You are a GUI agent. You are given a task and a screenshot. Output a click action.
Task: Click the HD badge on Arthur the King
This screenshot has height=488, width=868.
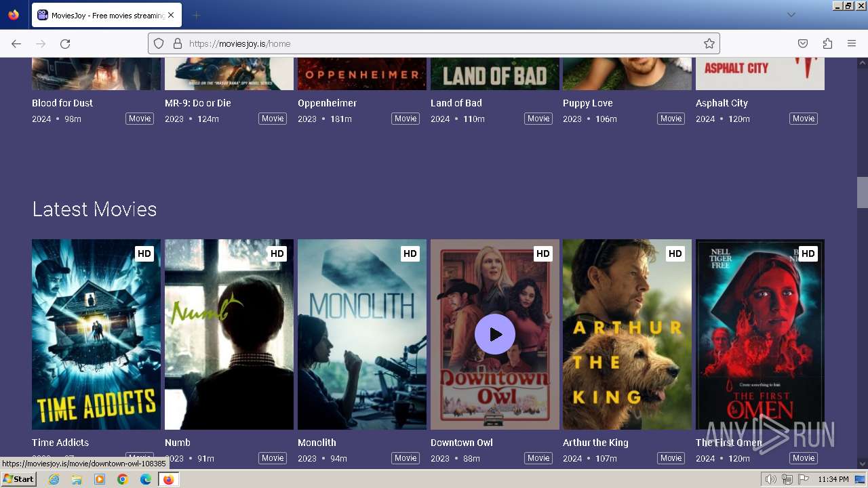[x=675, y=253]
